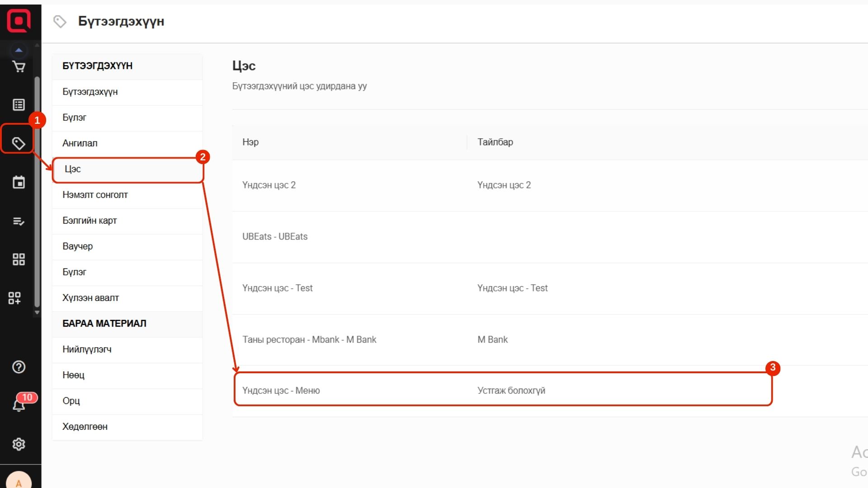Select the product tag sidebar icon

click(19, 143)
